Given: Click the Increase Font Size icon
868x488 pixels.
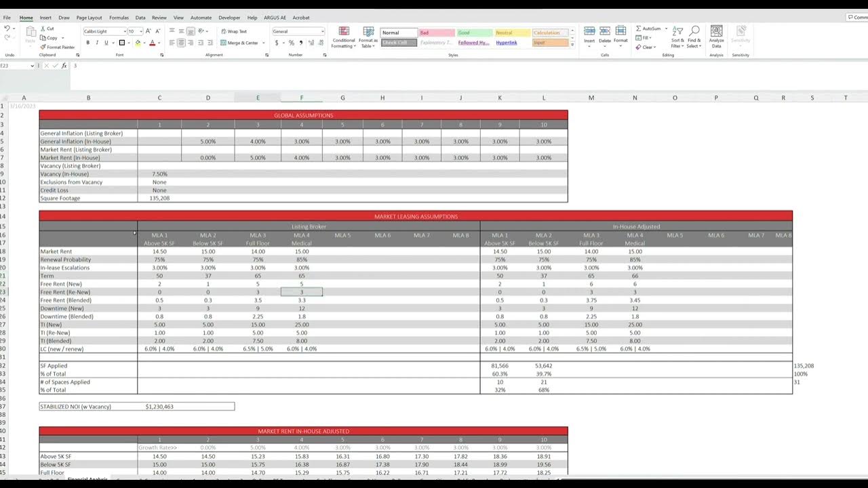Looking at the screenshot, I should pos(149,31).
